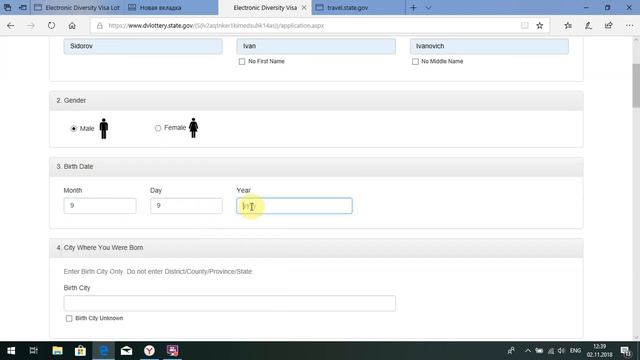Click the birth Day field
Viewport: 640px width, 360px height.
tap(186, 206)
